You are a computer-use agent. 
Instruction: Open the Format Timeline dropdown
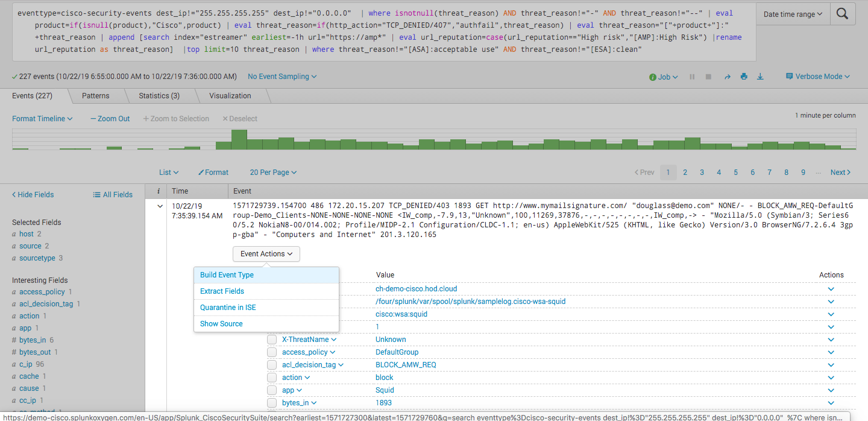coord(42,119)
